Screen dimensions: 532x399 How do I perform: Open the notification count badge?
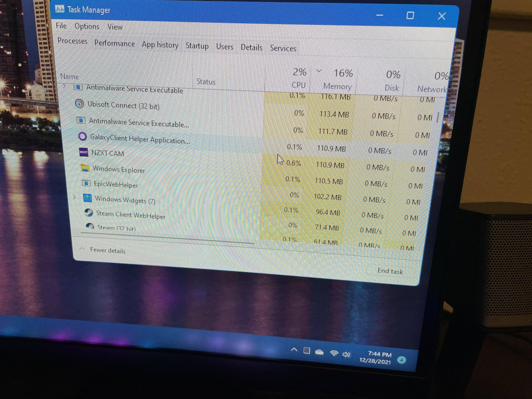[x=401, y=360]
